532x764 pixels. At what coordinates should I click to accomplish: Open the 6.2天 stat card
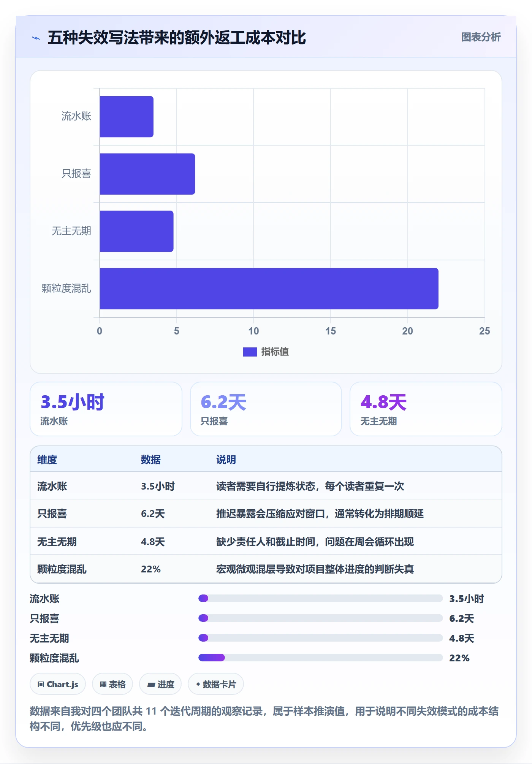click(x=266, y=409)
